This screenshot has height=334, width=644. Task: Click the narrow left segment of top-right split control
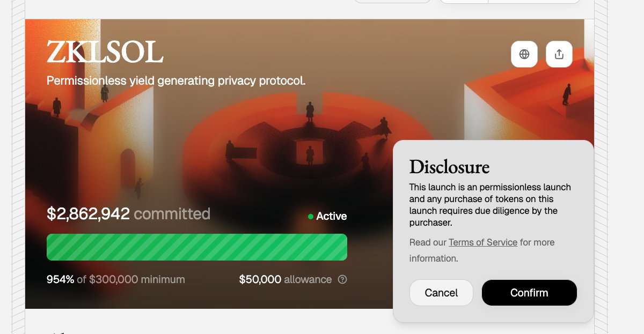464,2
